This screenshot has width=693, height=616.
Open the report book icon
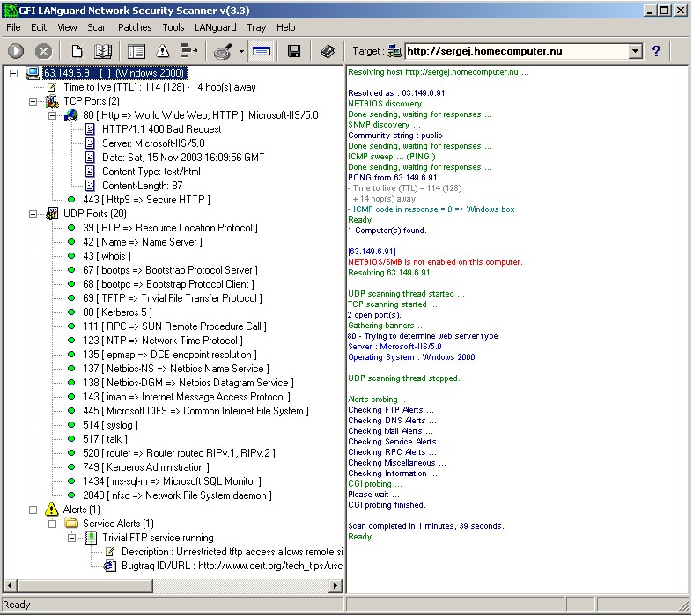pos(102,51)
